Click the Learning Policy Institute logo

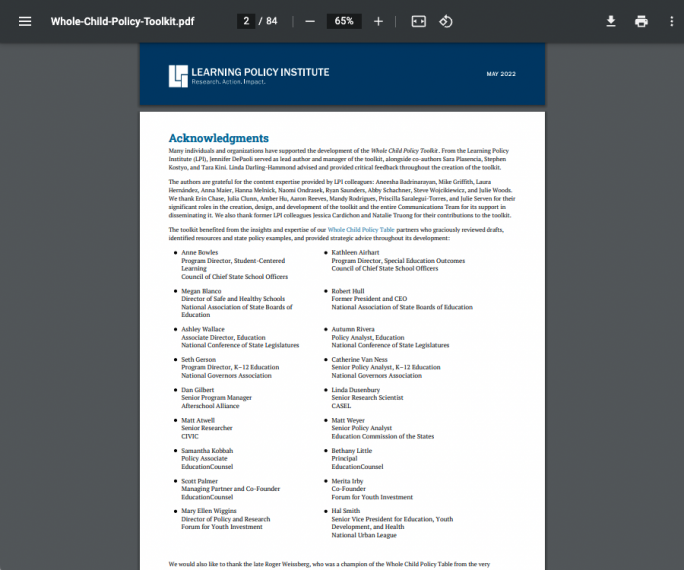[178, 75]
